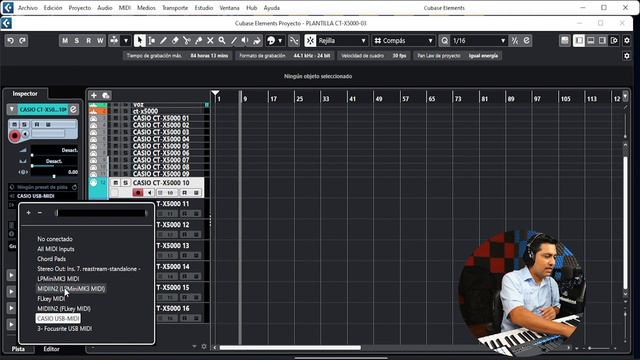Screen dimensions: 640x360
Task: Open the Proyecto menu
Action: point(80,8)
